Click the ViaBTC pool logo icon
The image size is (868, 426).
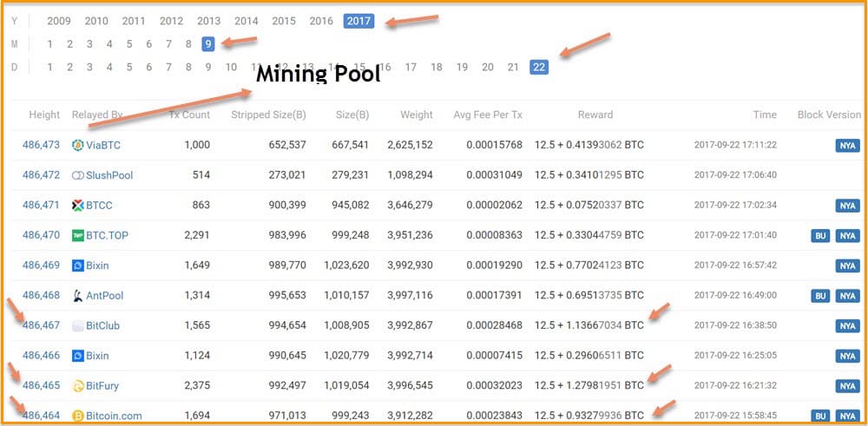click(78, 146)
